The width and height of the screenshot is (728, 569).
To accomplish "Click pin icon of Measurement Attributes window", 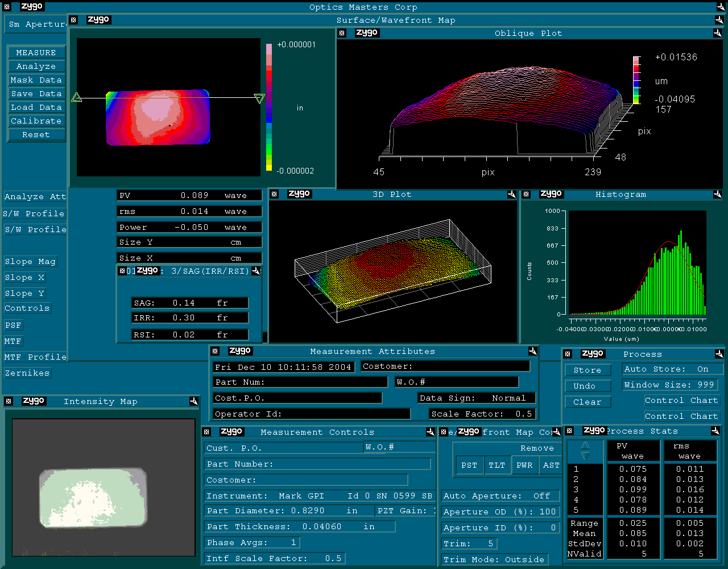I will [532, 351].
